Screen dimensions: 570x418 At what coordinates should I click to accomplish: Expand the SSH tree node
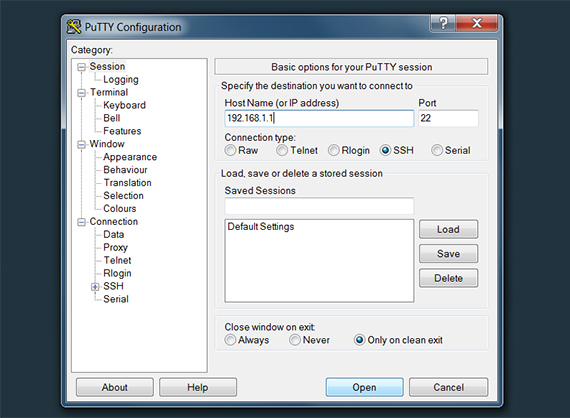(95, 287)
